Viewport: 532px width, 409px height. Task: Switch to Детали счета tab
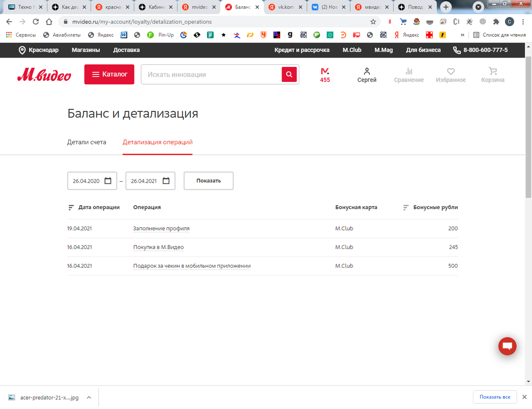pyautogui.click(x=86, y=142)
